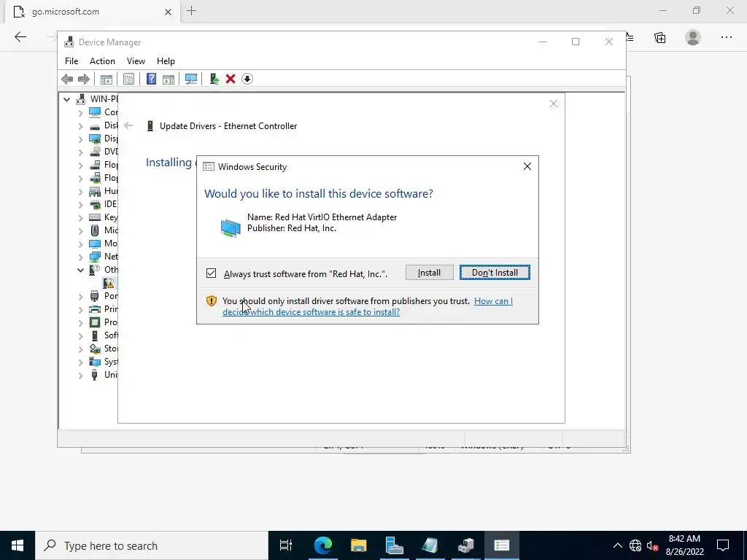Click the Universal Serial Bus category icon
The height and width of the screenshot is (560, 747).
pos(95,375)
